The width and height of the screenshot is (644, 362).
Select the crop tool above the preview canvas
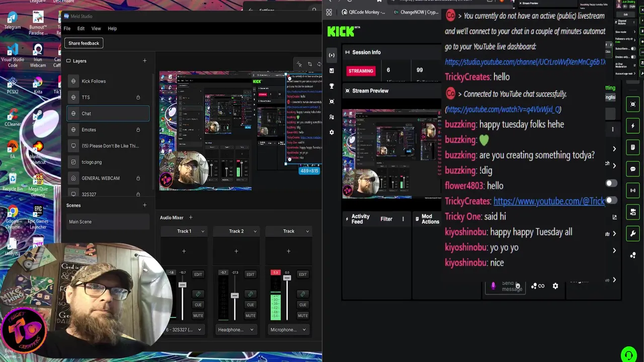pyautogui.click(x=310, y=64)
